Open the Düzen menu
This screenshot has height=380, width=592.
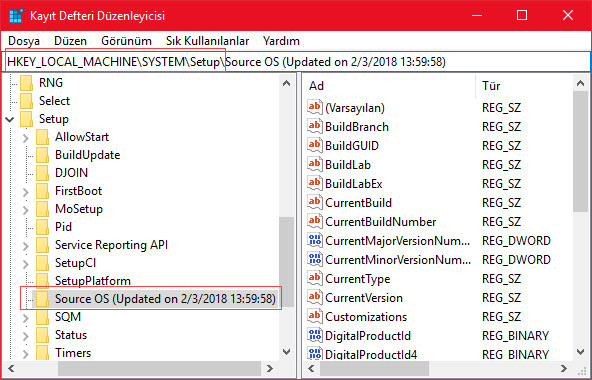point(70,41)
